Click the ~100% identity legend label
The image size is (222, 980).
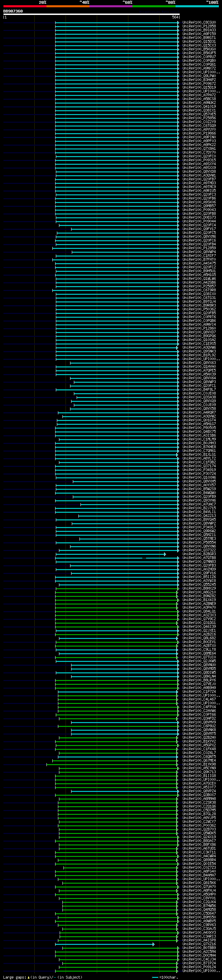click(x=212, y=2)
